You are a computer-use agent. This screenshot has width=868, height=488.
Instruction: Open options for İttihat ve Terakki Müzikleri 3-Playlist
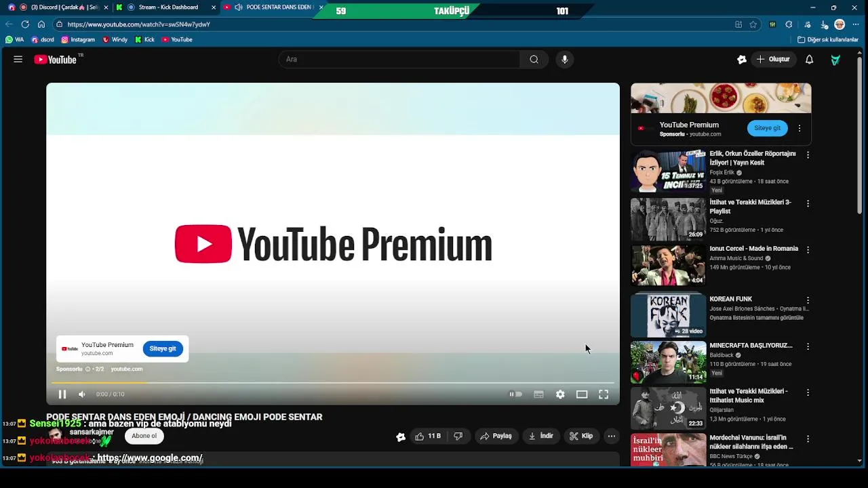tap(808, 203)
